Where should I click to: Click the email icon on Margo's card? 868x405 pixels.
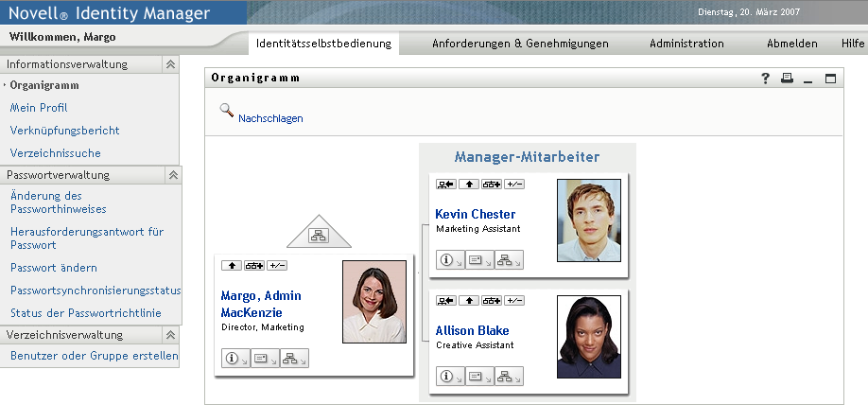(265, 359)
